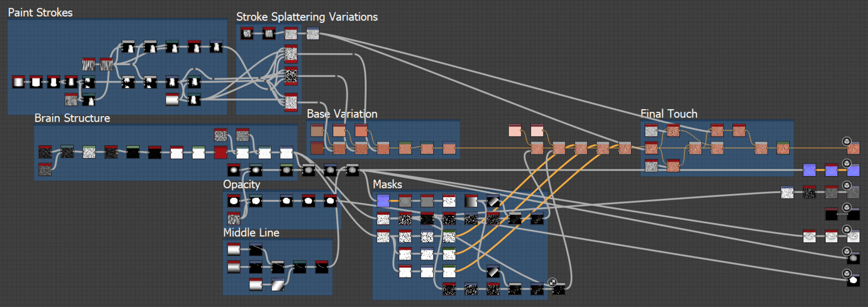The width and height of the screenshot is (868, 307).
Task: Select the leftmost pale pink color node
Action: (515, 130)
